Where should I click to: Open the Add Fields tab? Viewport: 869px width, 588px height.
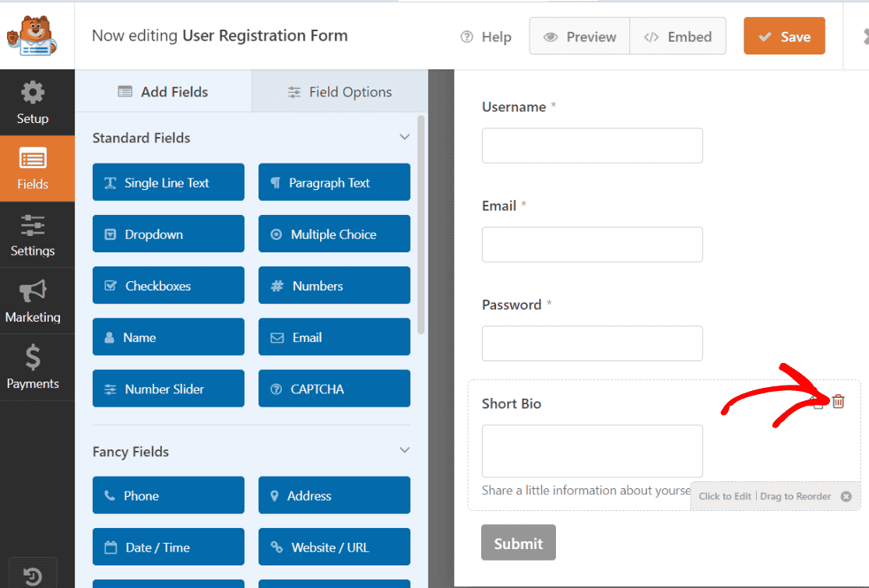click(x=163, y=91)
